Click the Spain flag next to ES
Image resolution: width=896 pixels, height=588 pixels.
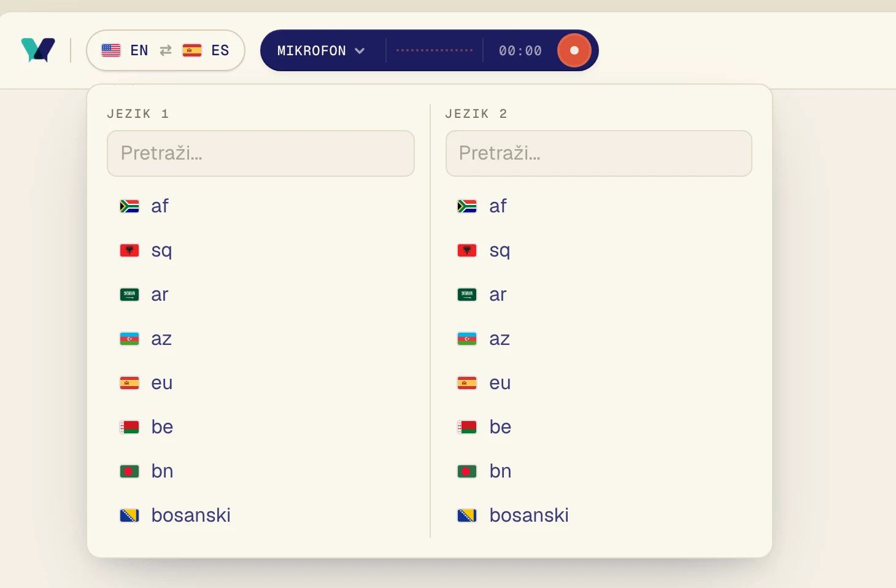pyautogui.click(x=192, y=50)
